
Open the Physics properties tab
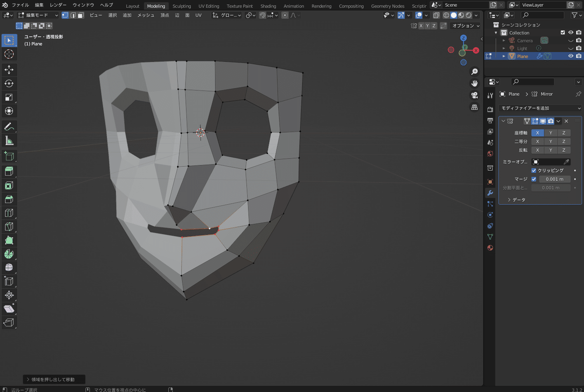[x=490, y=214]
